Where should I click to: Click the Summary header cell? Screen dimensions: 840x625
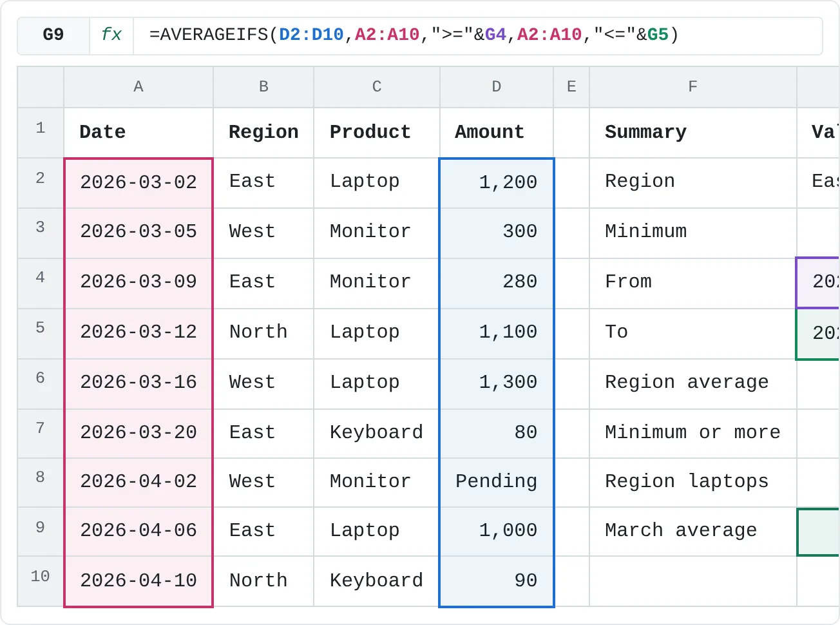coord(693,133)
